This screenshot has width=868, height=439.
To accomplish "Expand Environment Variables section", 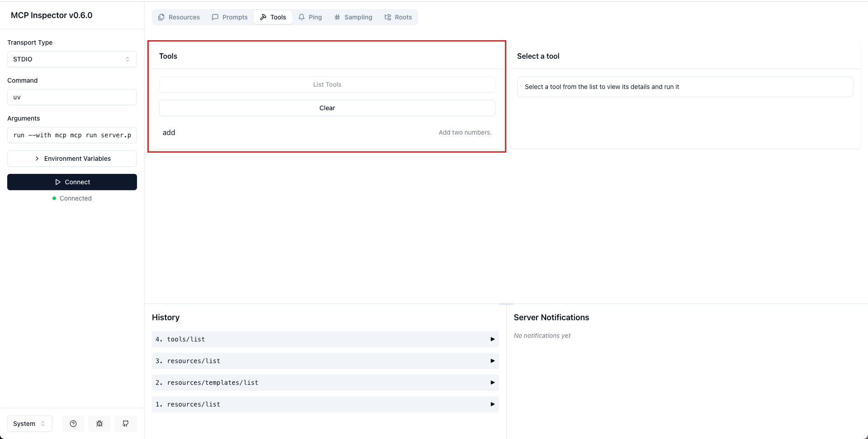I will [72, 159].
